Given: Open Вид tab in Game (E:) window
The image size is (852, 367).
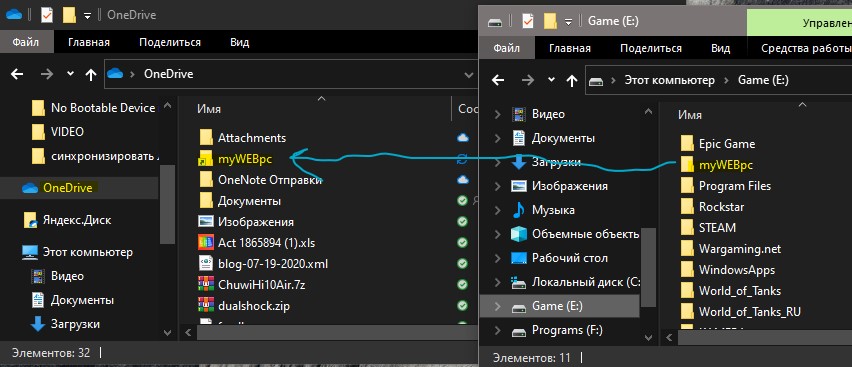Looking at the screenshot, I should [x=721, y=48].
